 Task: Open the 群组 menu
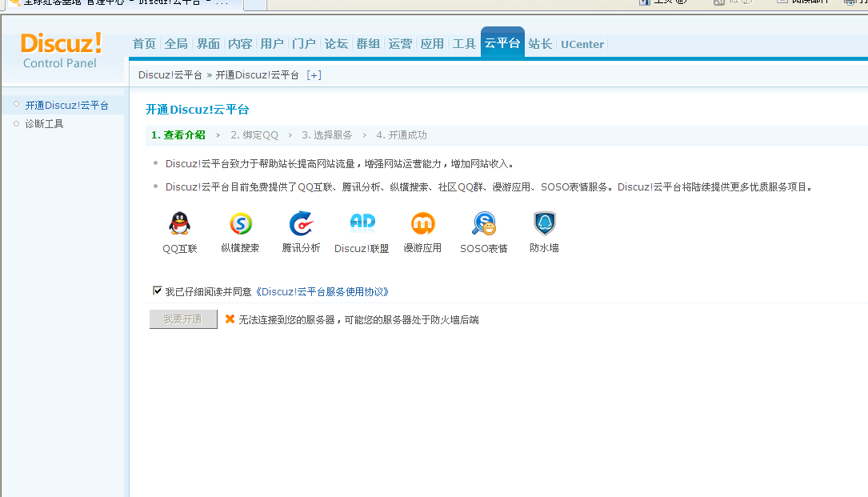(368, 44)
